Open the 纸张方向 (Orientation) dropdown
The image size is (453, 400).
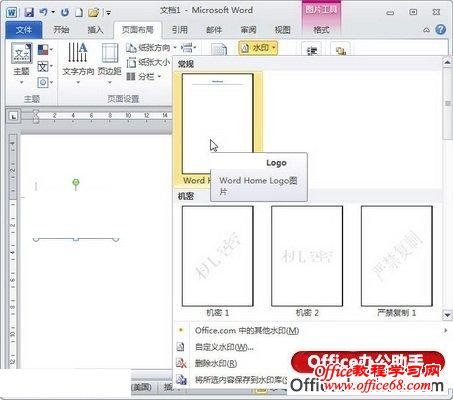(151, 48)
